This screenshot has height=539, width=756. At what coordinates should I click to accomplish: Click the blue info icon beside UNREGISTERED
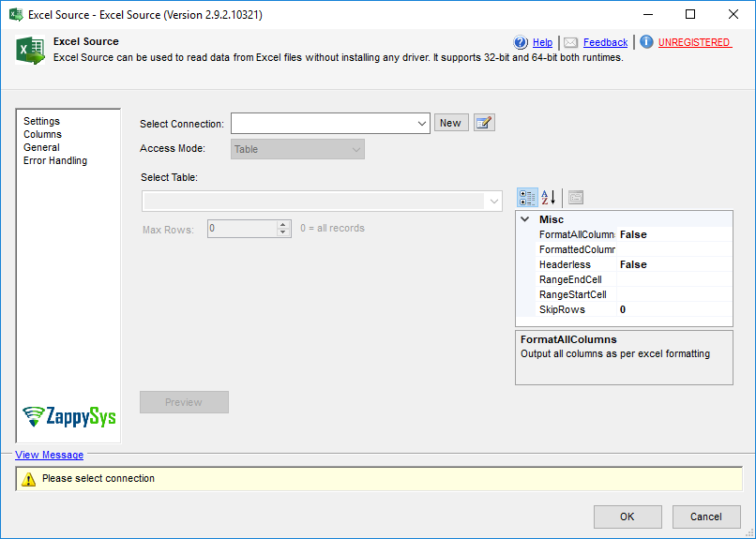pos(646,42)
